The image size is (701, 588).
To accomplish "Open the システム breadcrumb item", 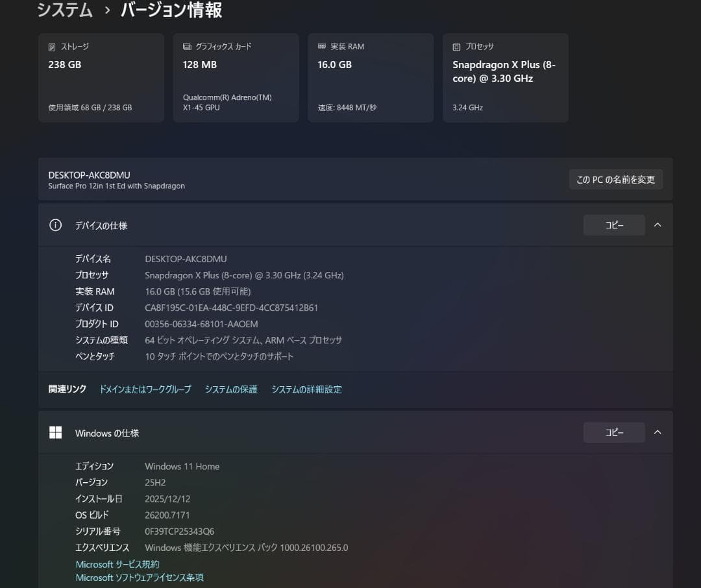I will [x=64, y=10].
